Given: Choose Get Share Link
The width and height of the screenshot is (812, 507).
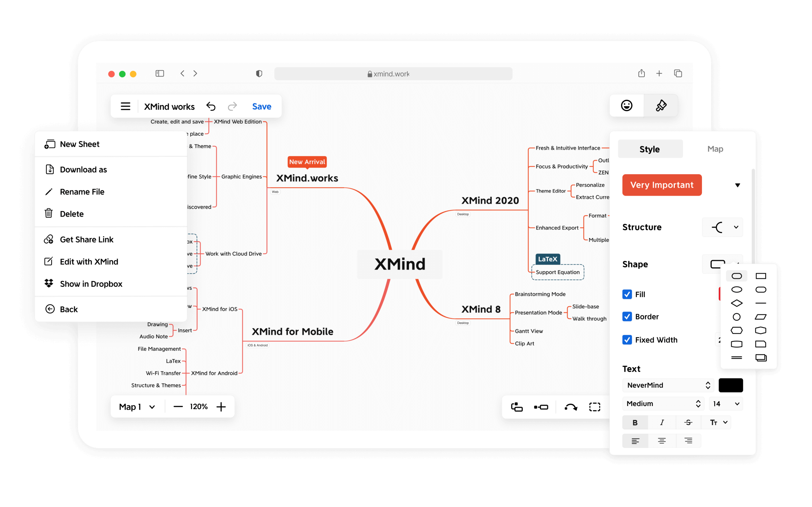Looking at the screenshot, I should 111,239.
